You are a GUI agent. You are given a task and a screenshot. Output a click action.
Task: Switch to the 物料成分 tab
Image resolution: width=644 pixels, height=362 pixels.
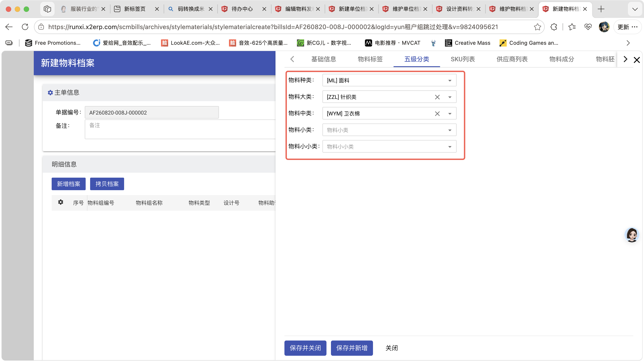tap(561, 59)
